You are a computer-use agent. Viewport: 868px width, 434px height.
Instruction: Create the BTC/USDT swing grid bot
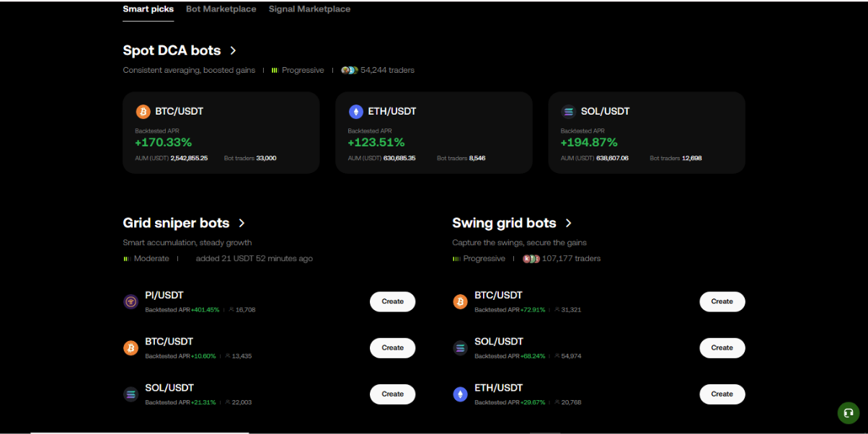pyautogui.click(x=722, y=301)
